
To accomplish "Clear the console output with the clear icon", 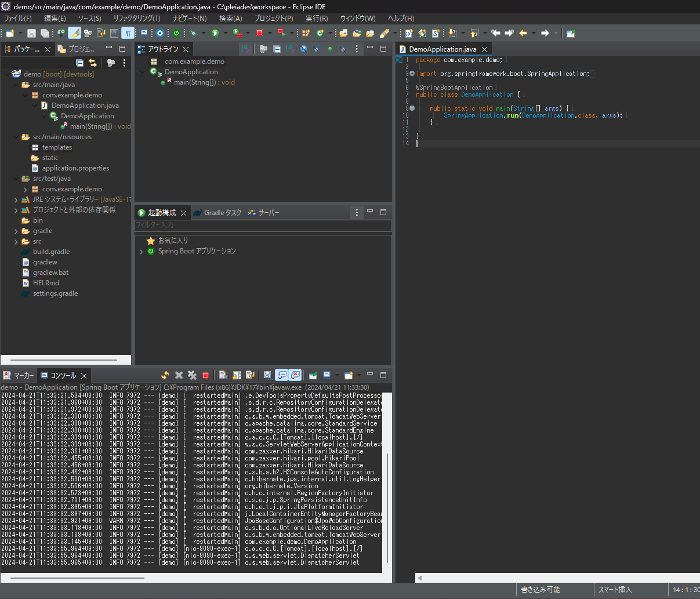I will [x=223, y=375].
